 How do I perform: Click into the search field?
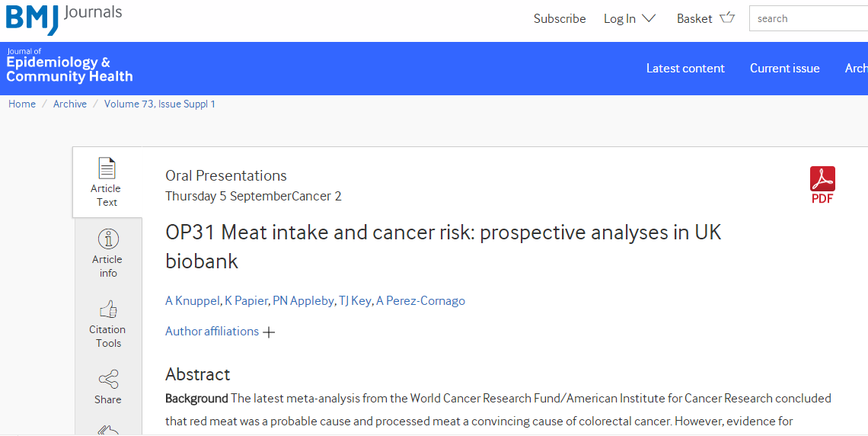pyautogui.click(x=809, y=18)
